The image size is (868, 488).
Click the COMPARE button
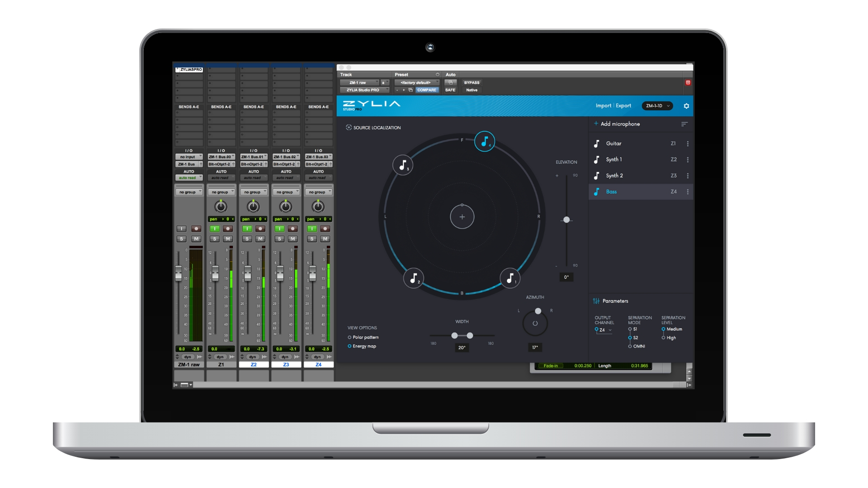point(427,90)
